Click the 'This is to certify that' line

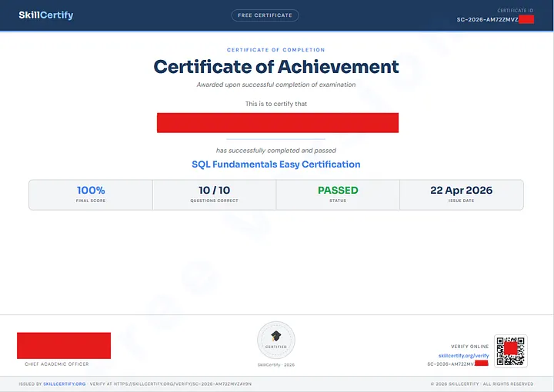[276, 104]
